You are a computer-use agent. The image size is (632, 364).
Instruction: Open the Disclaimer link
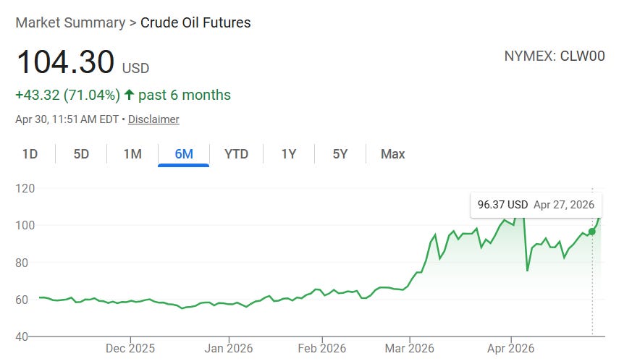[x=153, y=119]
